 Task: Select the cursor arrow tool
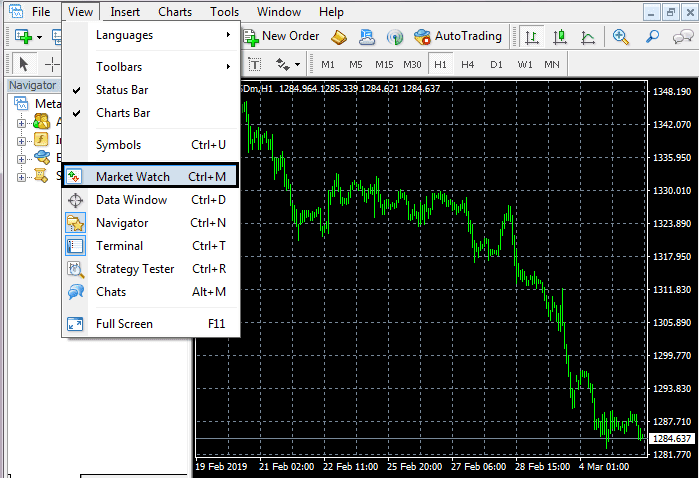24,64
